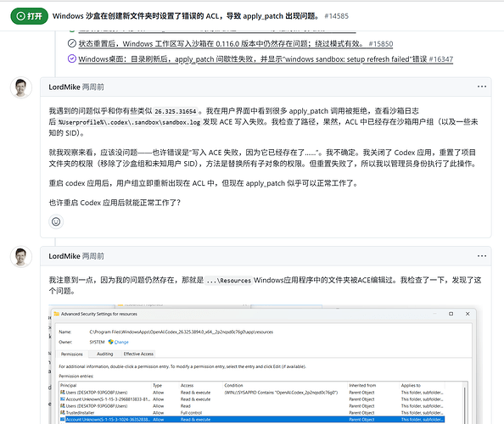Open options menu on first LordMike comment
Screen dimensions: 504x424
[x=481, y=86]
